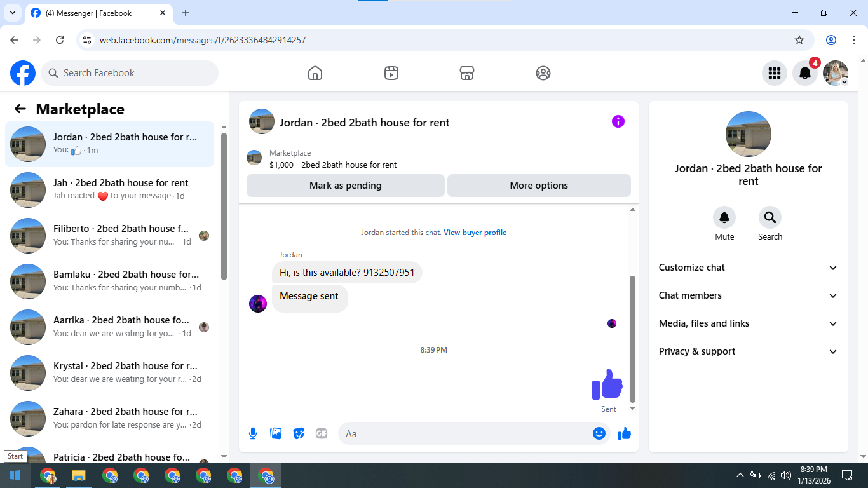Click Mark as pending button
Viewport: 868px width, 488px height.
coord(346,186)
